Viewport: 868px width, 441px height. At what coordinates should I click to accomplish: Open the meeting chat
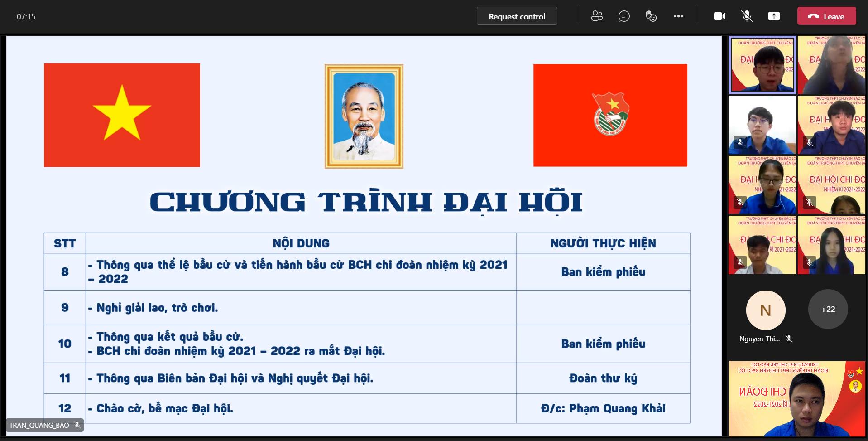[x=624, y=16]
